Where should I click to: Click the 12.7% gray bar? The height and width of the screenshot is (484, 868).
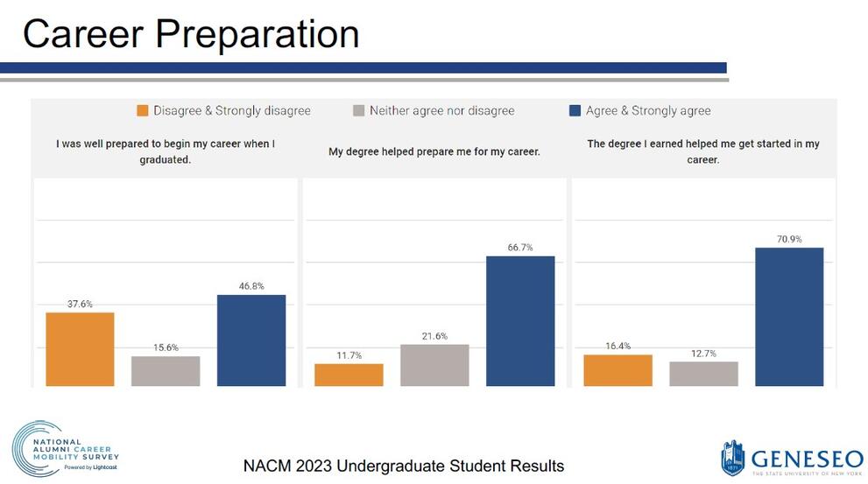tap(703, 373)
